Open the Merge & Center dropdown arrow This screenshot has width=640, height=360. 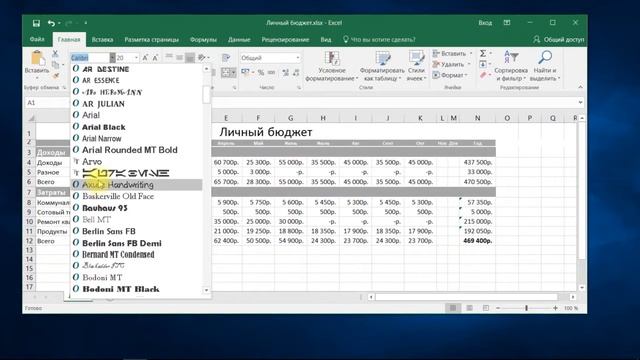[233, 73]
